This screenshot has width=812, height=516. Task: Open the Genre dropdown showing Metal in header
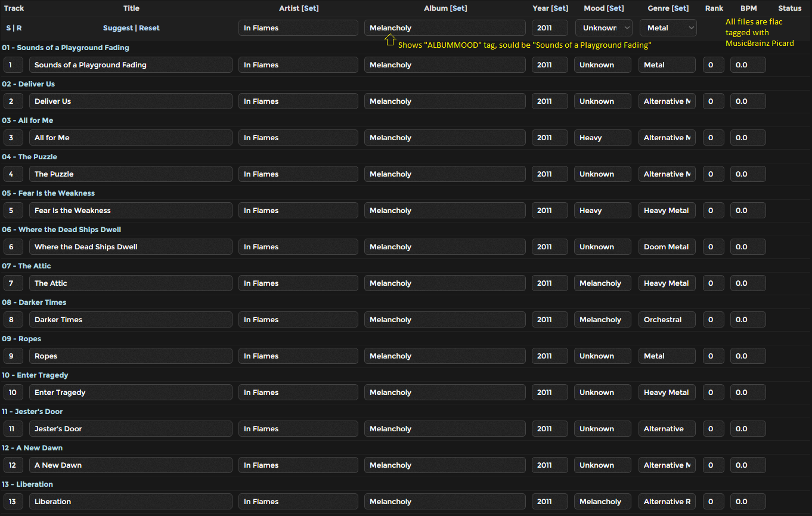668,28
